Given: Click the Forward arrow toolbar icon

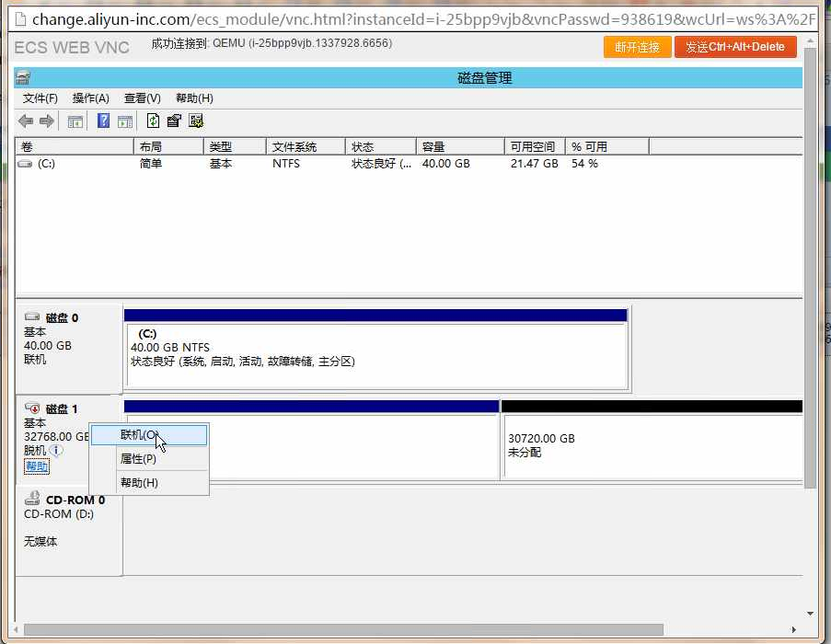Looking at the screenshot, I should (x=46, y=121).
